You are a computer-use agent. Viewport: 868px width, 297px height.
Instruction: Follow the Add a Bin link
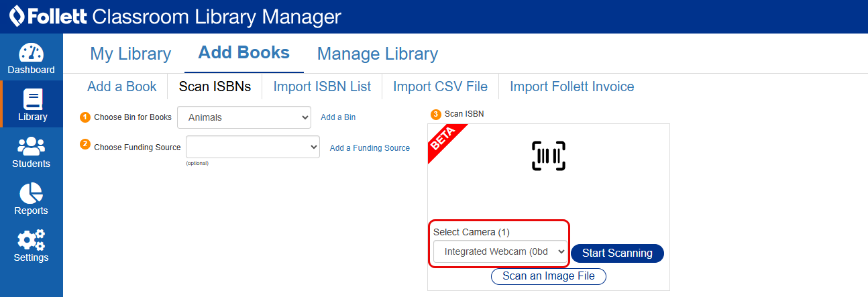tap(338, 117)
